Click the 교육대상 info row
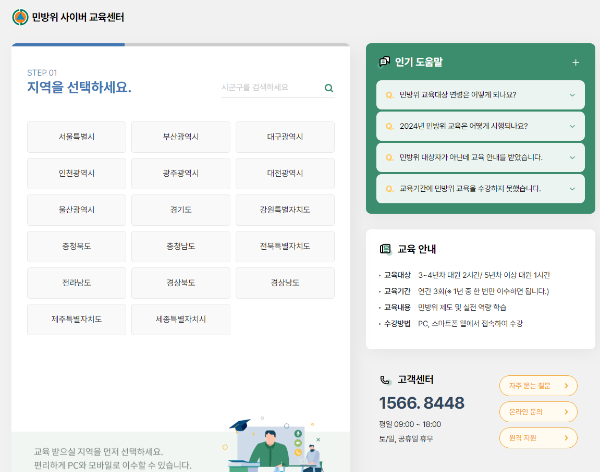This screenshot has height=472, width=600. (465, 275)
